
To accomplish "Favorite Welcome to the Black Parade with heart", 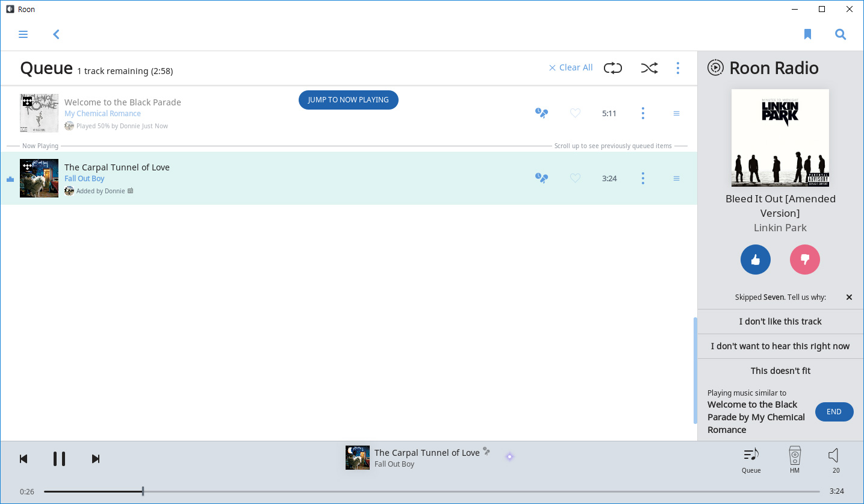I will [x=575, y=113].
